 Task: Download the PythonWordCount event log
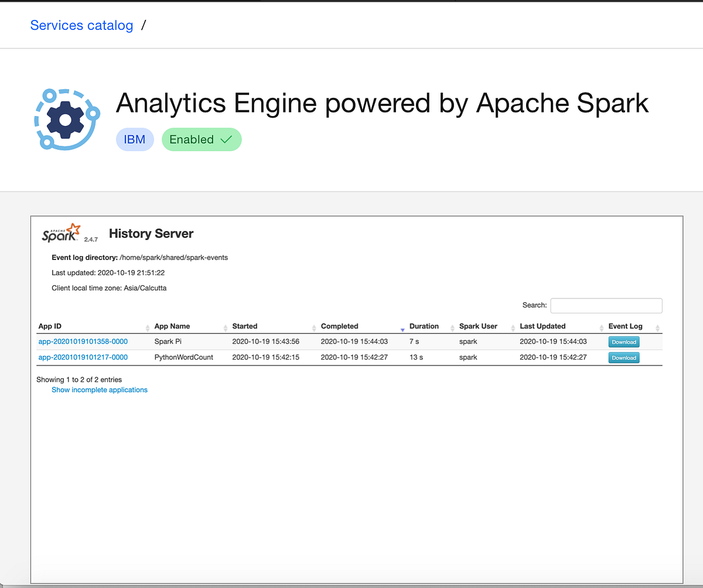(623, 357)
